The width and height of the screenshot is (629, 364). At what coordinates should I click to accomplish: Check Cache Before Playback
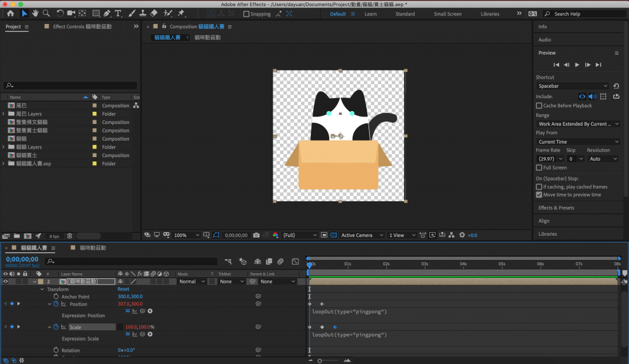click(539, 106)
